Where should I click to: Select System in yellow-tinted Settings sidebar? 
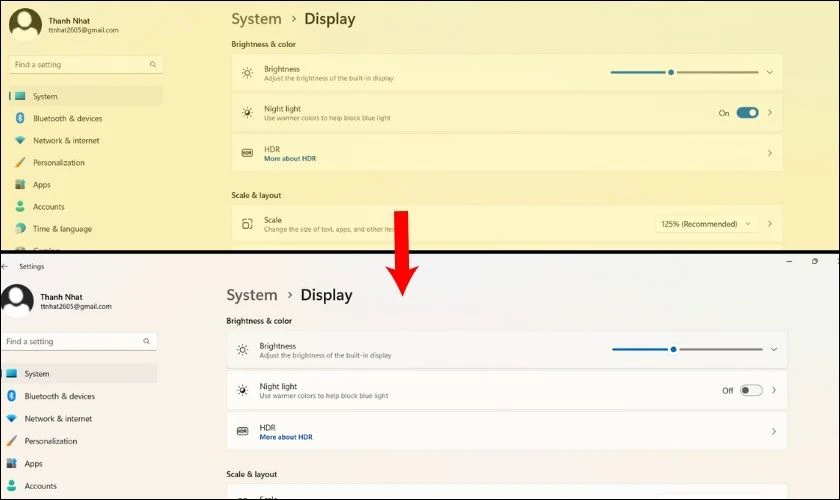86,96
